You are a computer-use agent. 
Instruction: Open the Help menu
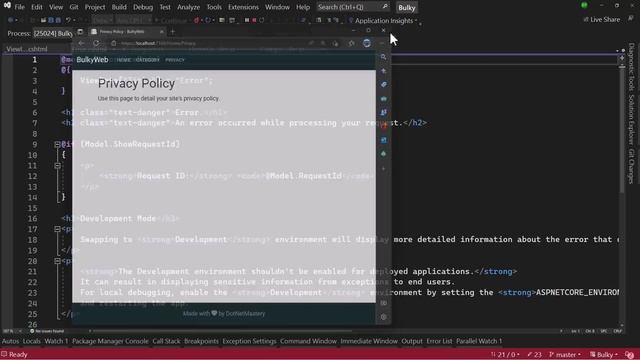pyautogui.click(x=303, y=7)
